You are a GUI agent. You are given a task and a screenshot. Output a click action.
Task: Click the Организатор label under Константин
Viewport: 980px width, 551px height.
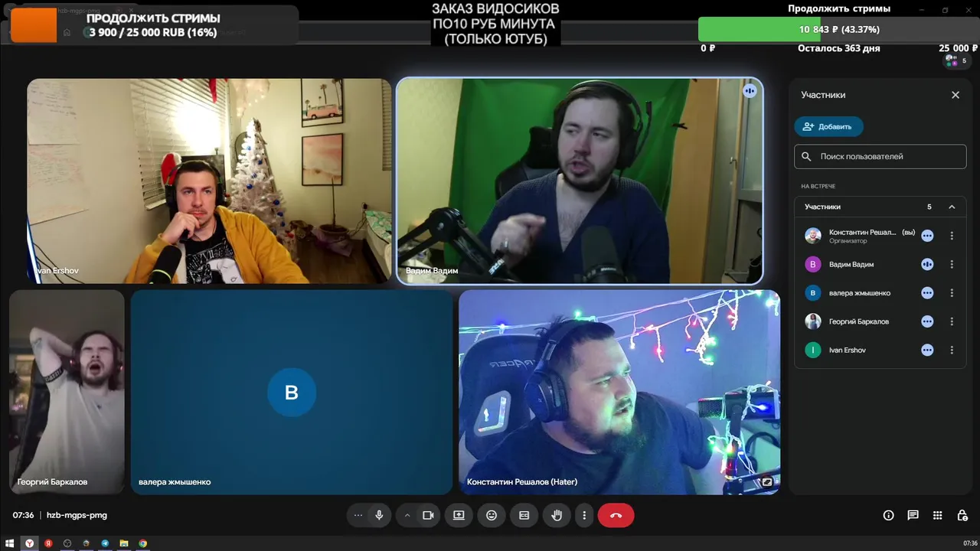848,241
